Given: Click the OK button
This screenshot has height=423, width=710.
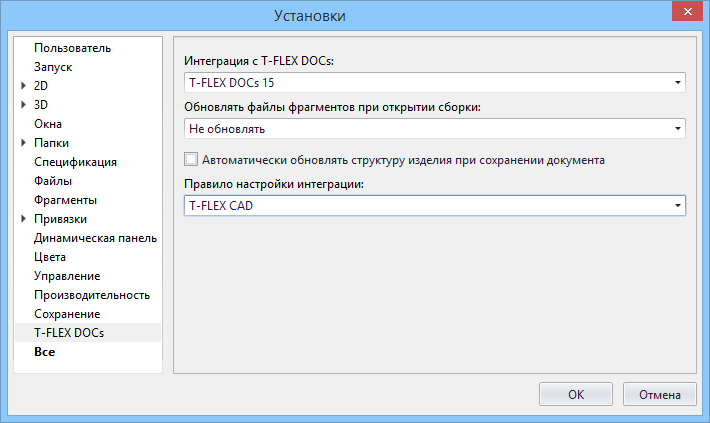Looking at the screenshot, I should pyautogui.click(x=576, y=394).
